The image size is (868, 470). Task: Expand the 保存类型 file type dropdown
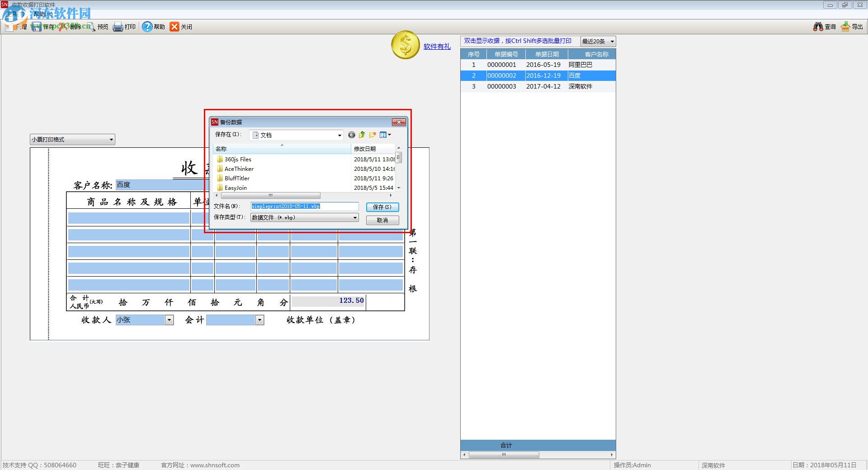click(x=355, y=218)
